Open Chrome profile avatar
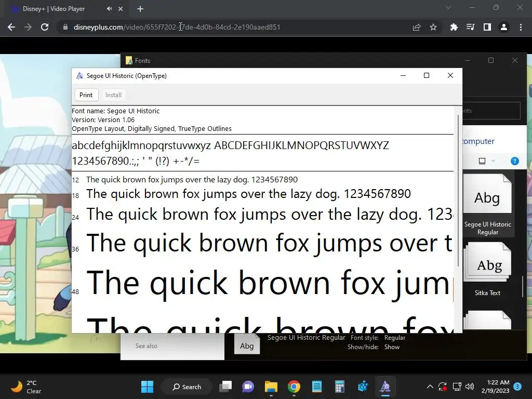This screenshot has height=399, width=532. [504, 27]
